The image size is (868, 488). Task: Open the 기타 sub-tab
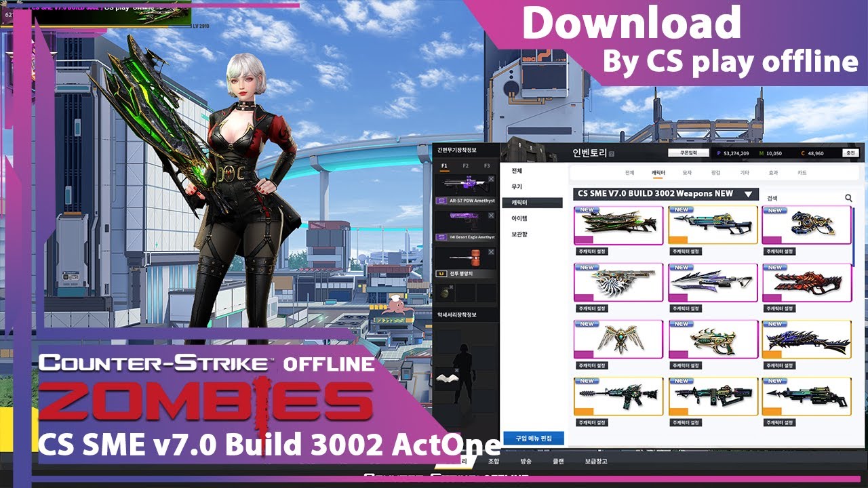745,173
